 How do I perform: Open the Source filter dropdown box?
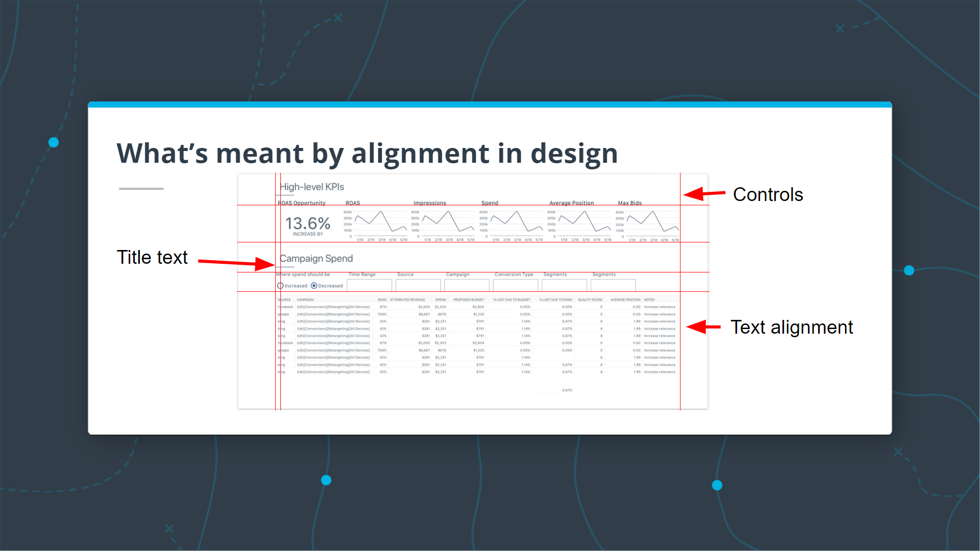[x=418, y=285]
